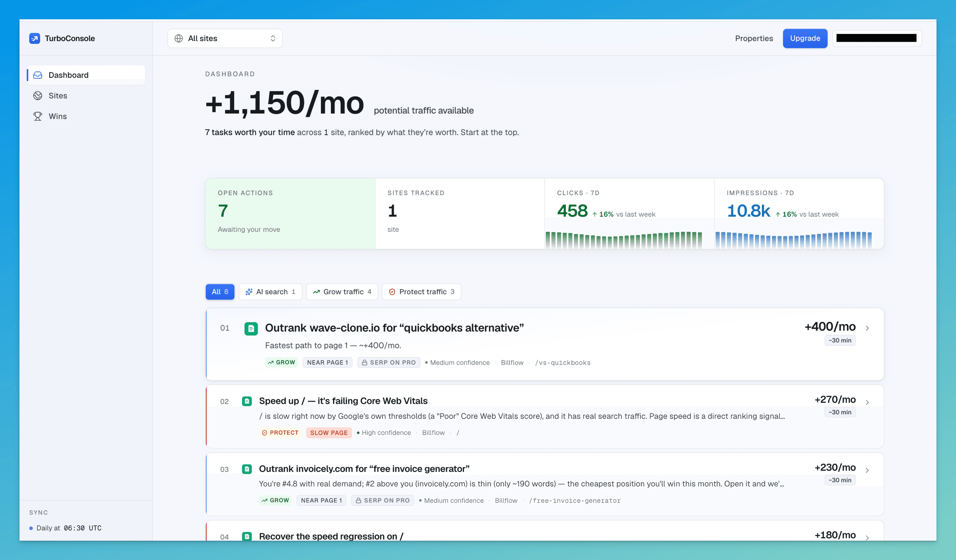Viewport: 956px width, 560px height.
Task: Click the Sites globe icon in sidebar
Action: (x=38, y=96)
